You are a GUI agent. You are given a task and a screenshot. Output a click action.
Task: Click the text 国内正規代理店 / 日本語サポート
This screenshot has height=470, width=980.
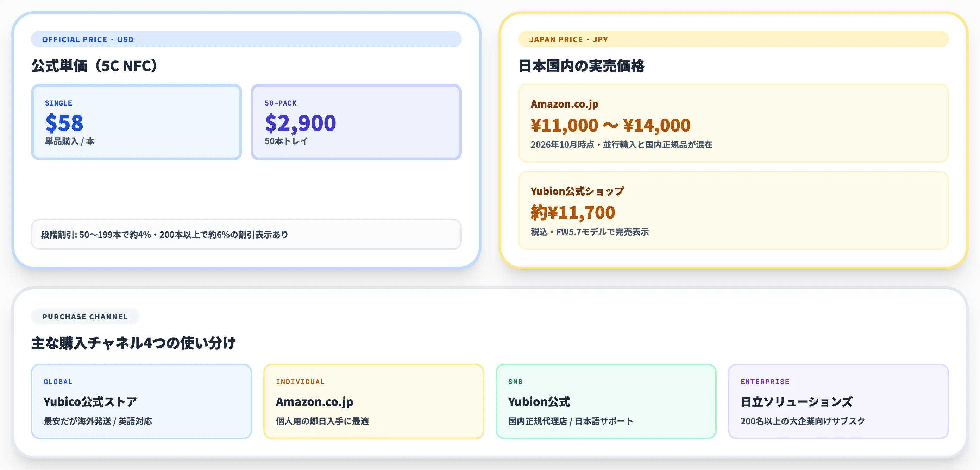[x=570, y=421]
